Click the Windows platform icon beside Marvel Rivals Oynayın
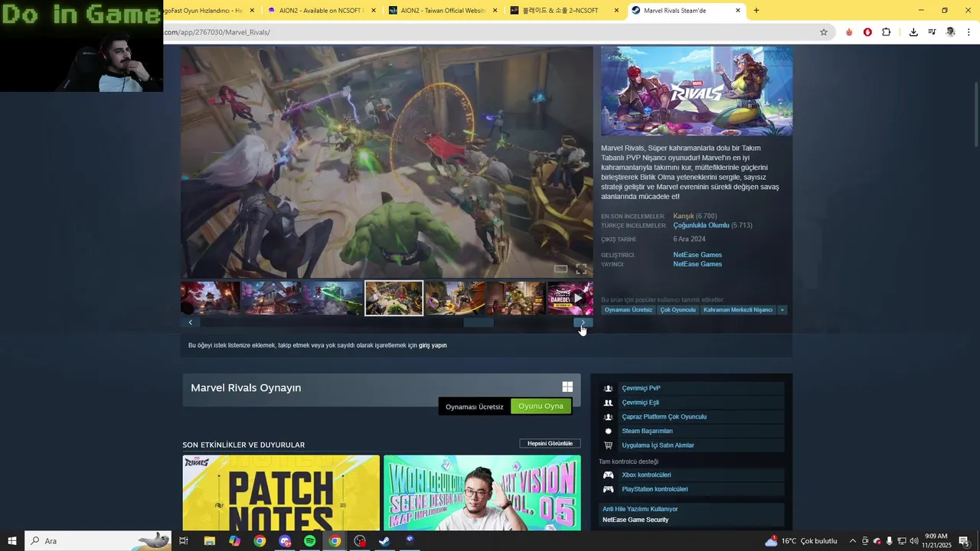 [x=567, y=387]
